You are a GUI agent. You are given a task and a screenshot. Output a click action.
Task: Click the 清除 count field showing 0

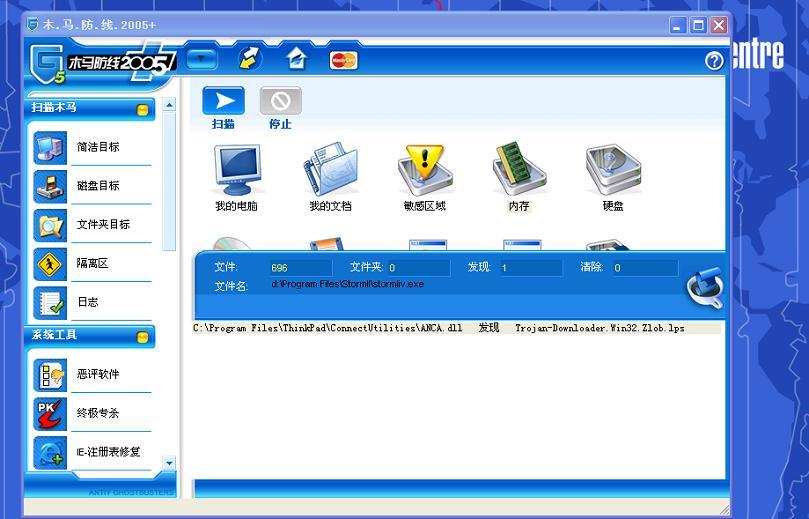[644, 268]
